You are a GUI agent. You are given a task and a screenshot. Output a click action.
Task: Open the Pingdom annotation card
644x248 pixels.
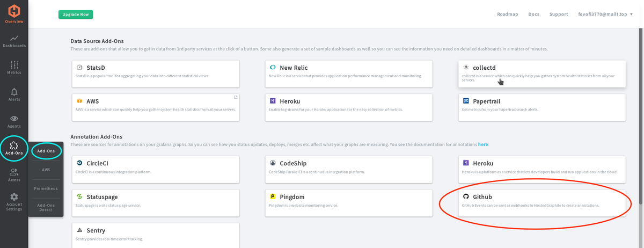click(349, 203)
